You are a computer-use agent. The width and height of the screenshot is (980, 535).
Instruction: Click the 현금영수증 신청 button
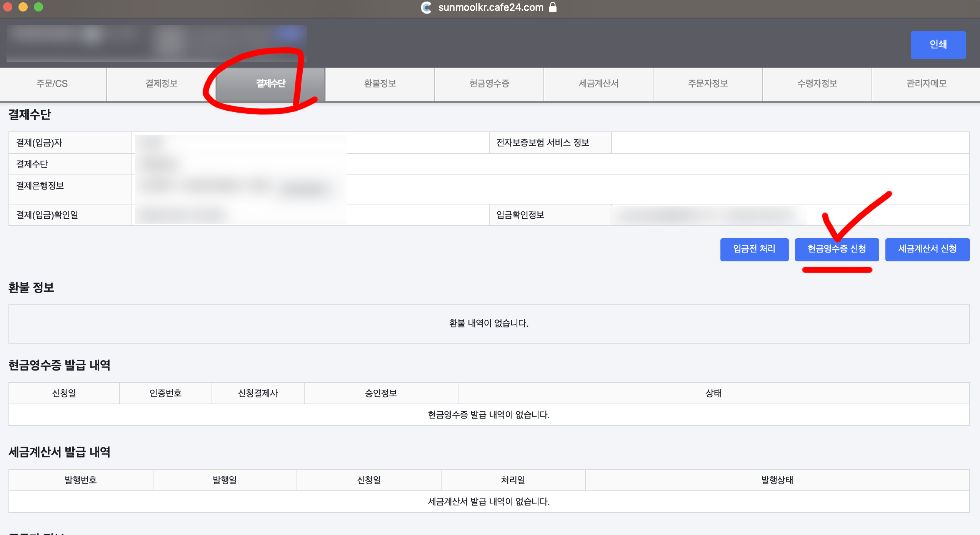coord(837,249)
